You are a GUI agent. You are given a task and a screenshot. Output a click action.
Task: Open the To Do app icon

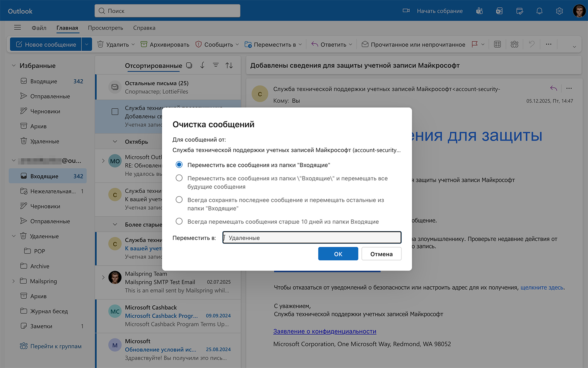(x=520, y=10)
